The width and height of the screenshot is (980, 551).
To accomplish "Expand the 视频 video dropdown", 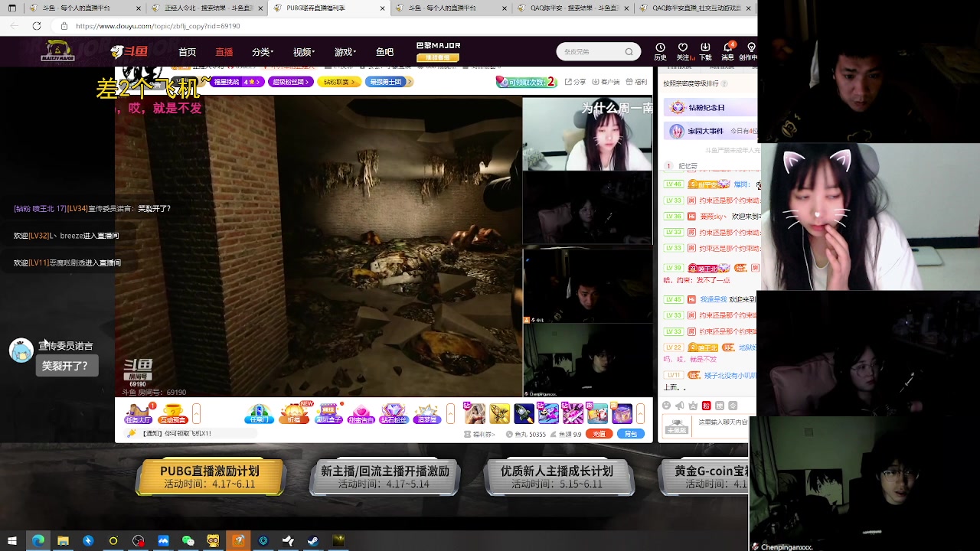I will point(304,52).
